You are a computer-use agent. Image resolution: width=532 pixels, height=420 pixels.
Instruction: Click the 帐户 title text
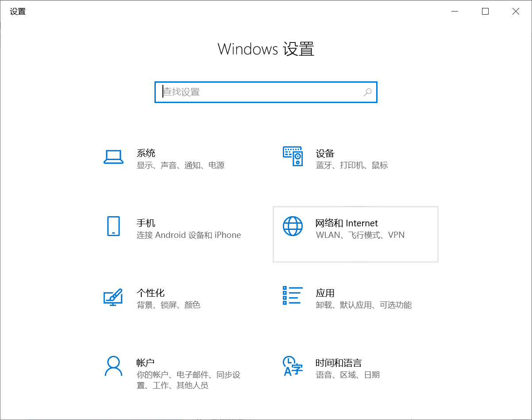tap(146, 363)
